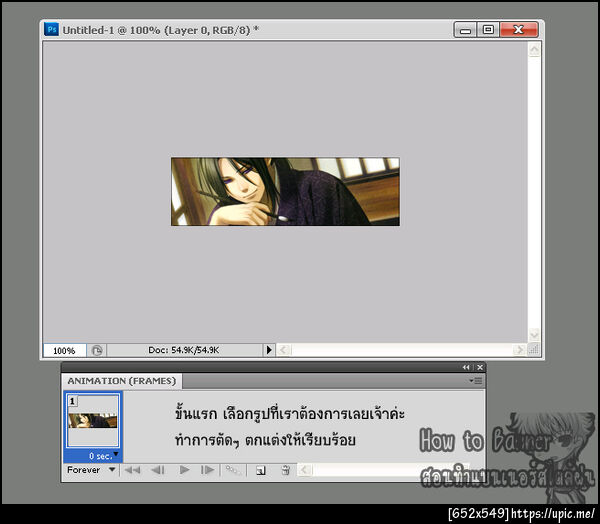Screen dimensions: 600x524
Task: Close the Untitled-1 document window
Action: point(519,29)
